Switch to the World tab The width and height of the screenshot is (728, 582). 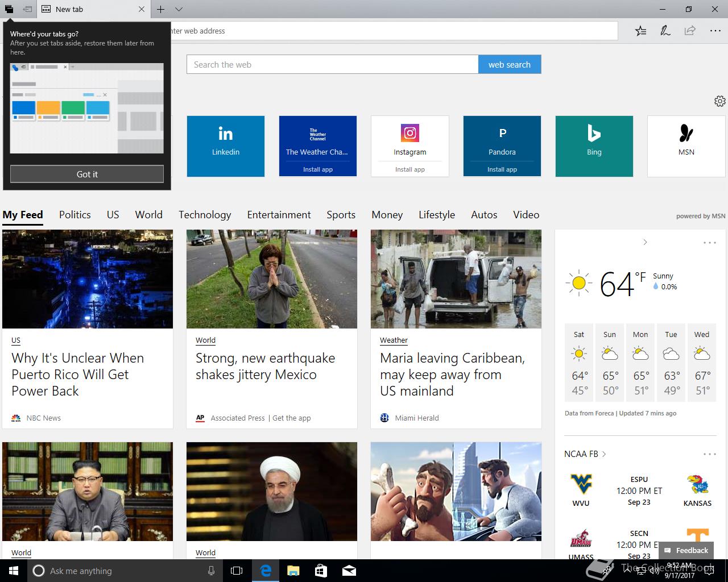pos(149,215)
